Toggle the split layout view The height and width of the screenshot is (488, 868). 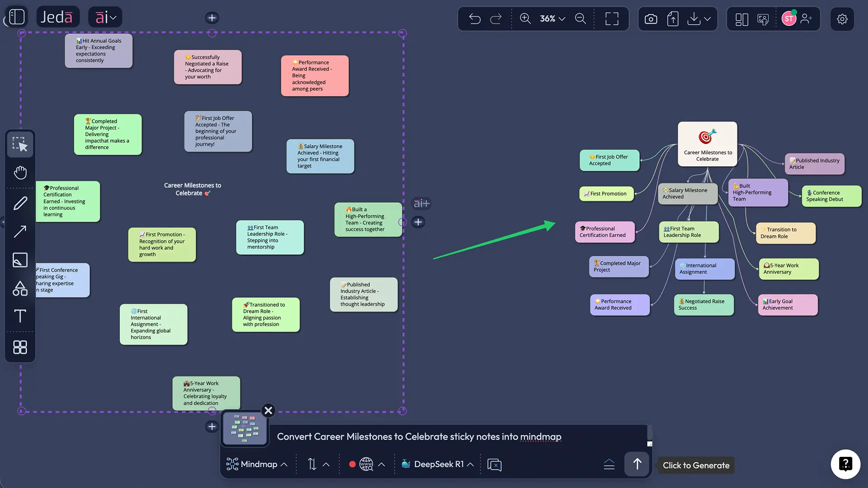click(741, 19)
